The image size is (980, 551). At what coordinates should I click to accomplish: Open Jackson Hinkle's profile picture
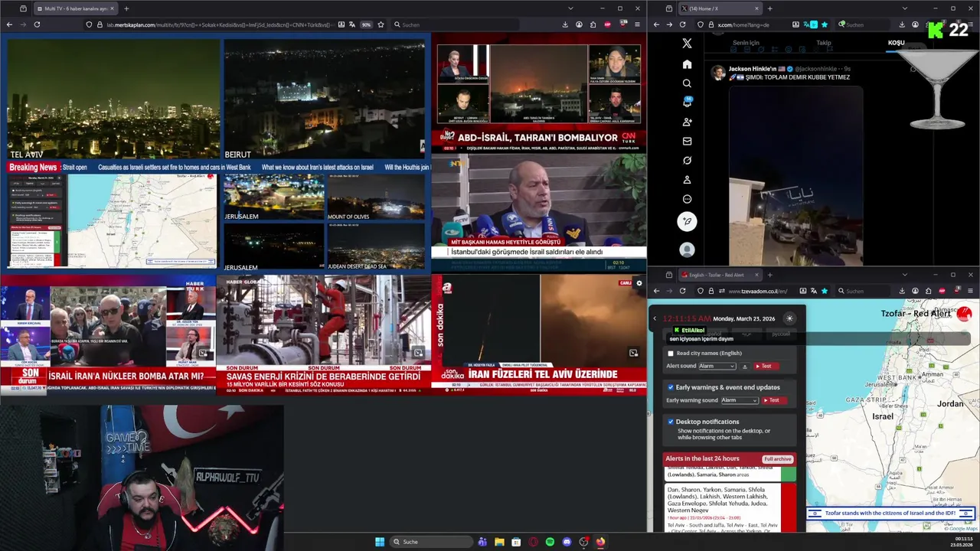click(717, 72)
